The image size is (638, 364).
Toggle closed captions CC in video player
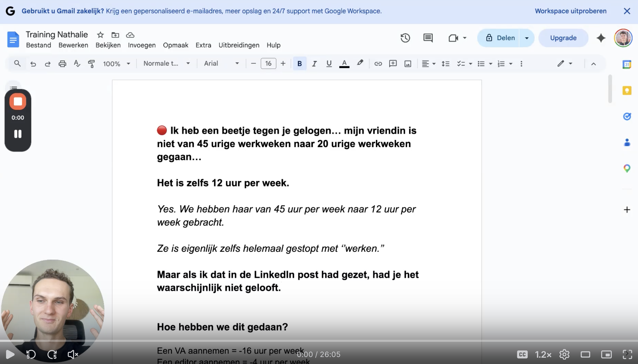tap(522, 354)
